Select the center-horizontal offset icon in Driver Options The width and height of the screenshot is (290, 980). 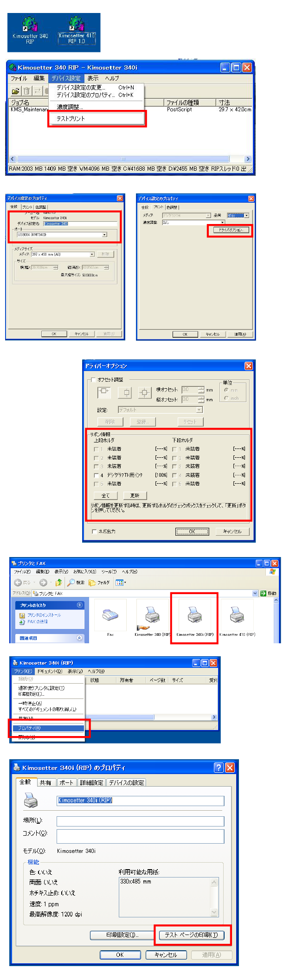tap(104, 392)
